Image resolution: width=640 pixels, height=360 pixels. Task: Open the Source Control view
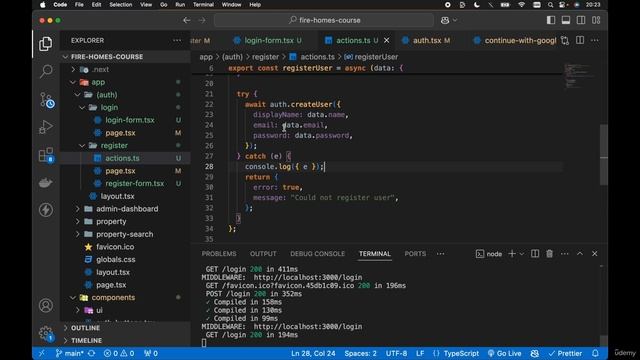pyautogui.click(x=47, y=100)
